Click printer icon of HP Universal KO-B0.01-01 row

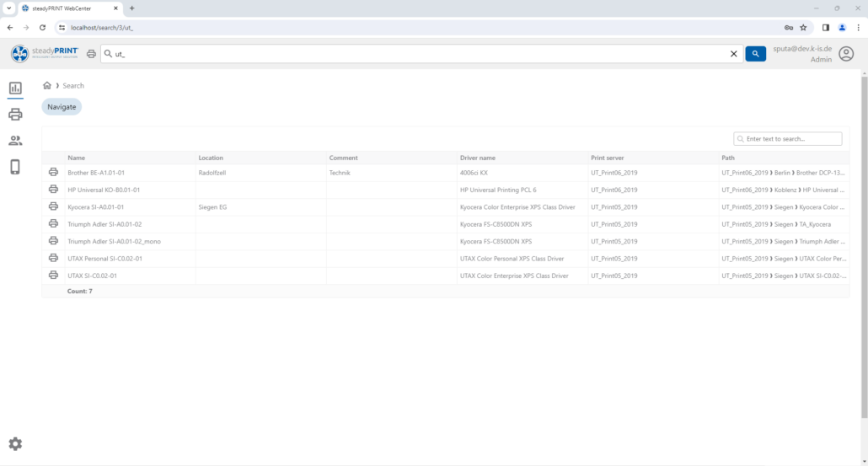tap(53, 190)
